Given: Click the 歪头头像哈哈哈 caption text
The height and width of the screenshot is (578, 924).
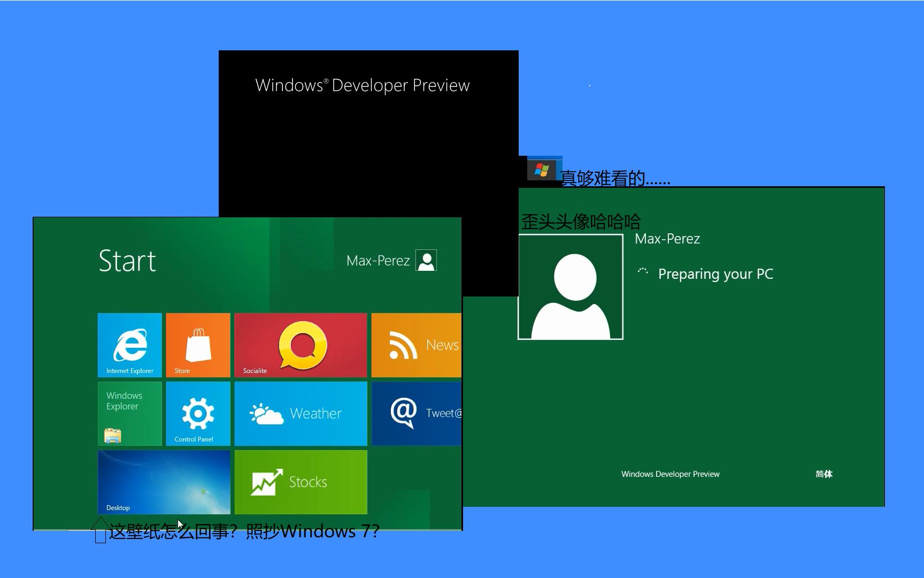Looking at the screenshot, I should tap(581, 222).
